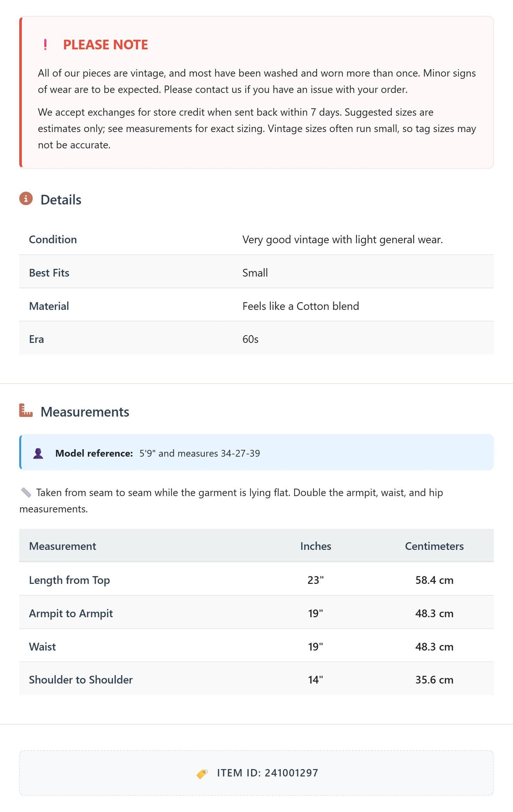This screenshot has width=513, height=812.
Task: Click the Measurements section heading
Action: [x=85, y=412]
